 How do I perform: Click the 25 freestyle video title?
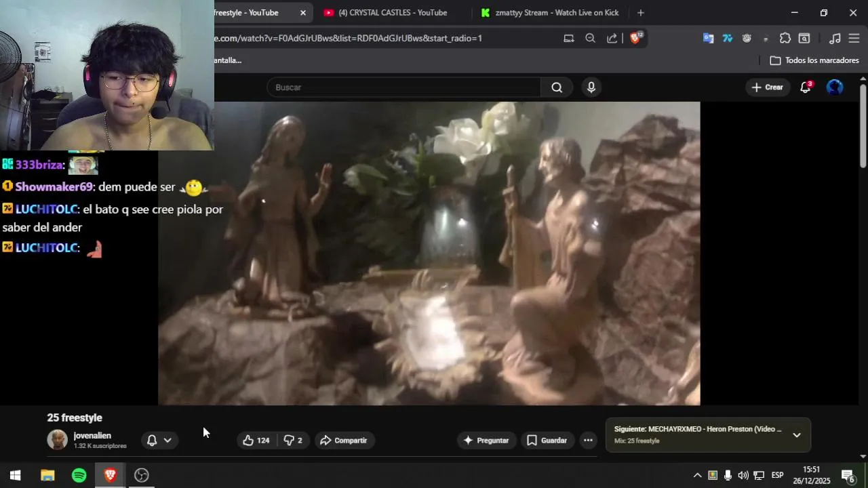pos(75,418)
